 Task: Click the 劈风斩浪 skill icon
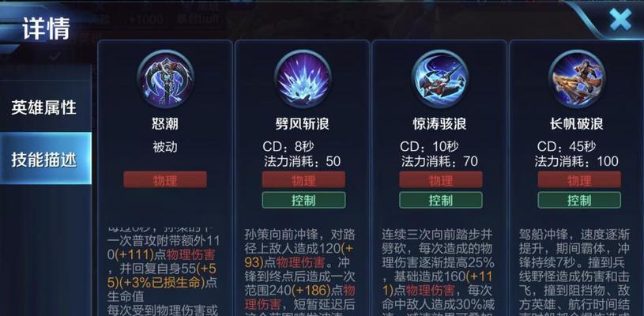click(303, 79)
